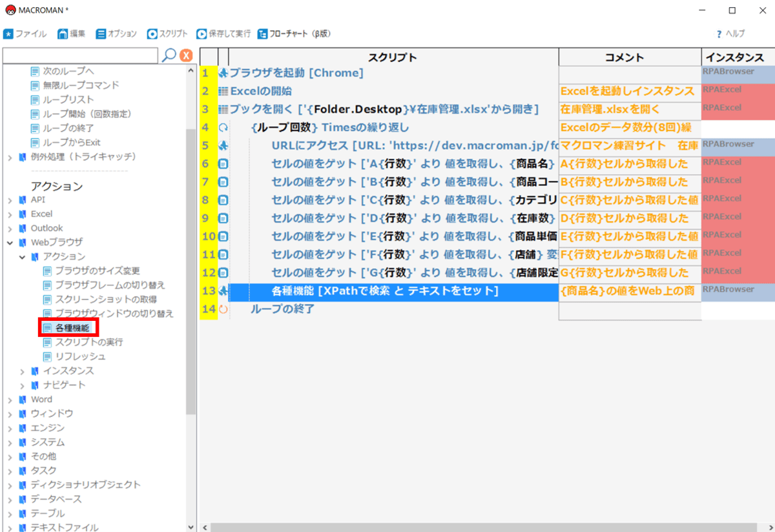Select the 各種機能 command

click(x=72, y=328)
